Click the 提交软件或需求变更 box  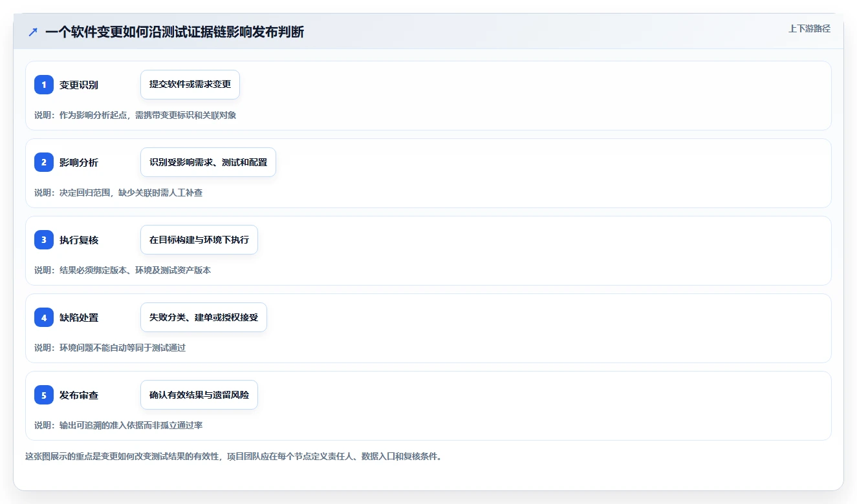[190, 85]
